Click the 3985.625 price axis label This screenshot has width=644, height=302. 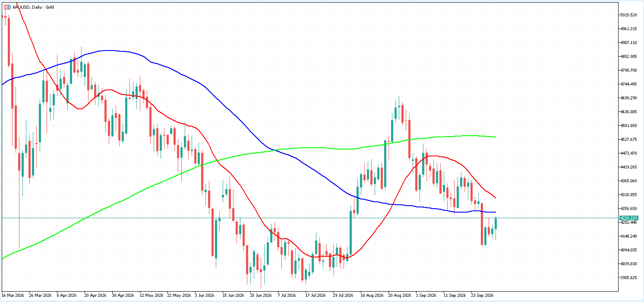628,278
